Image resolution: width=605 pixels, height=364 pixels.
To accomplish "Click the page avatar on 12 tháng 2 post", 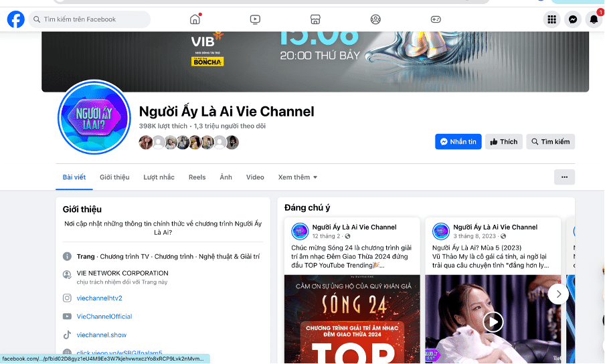I will pos(300,232).
